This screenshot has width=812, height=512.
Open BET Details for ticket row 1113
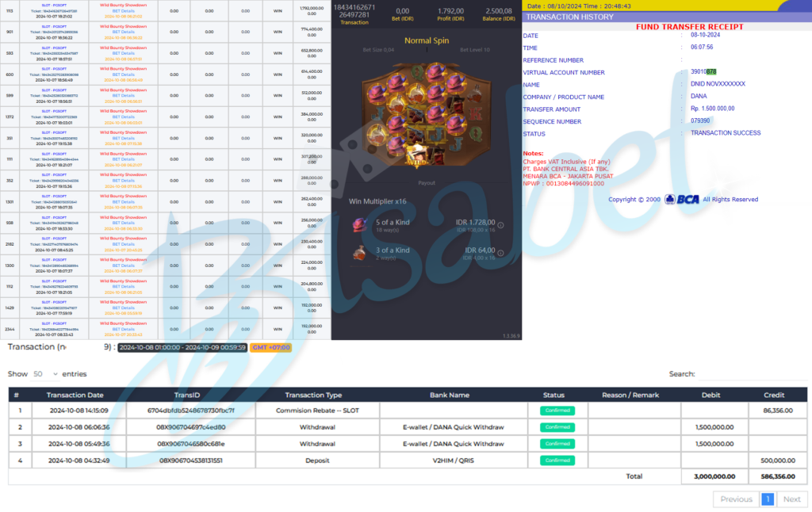[123, 11]
